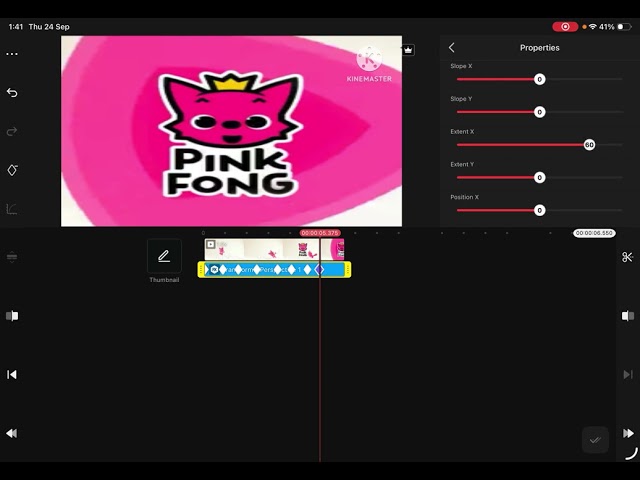The image size is (640, 480).
Task: Tap the Properties panel title
Action: point(540,48)
